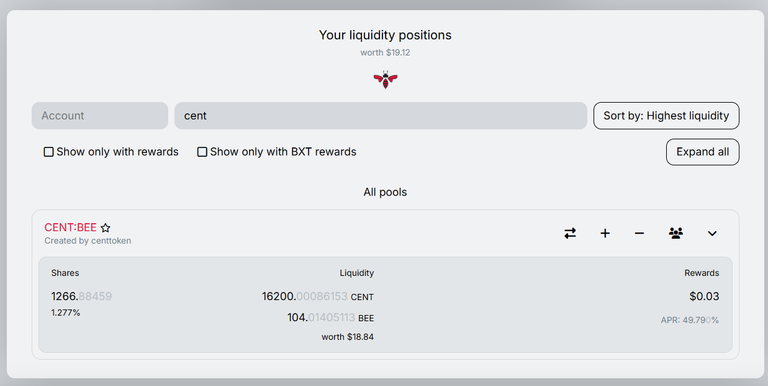Add liquidity with the plus icon
The image size is (768, 386).
(605, 233)
